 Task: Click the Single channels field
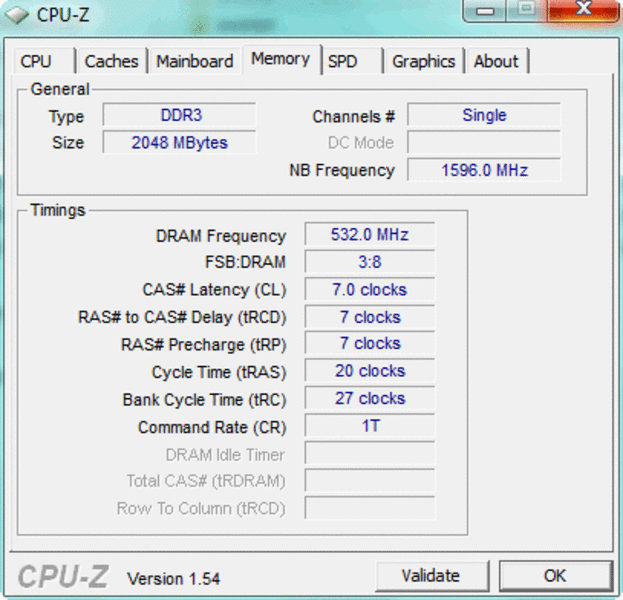484,115
